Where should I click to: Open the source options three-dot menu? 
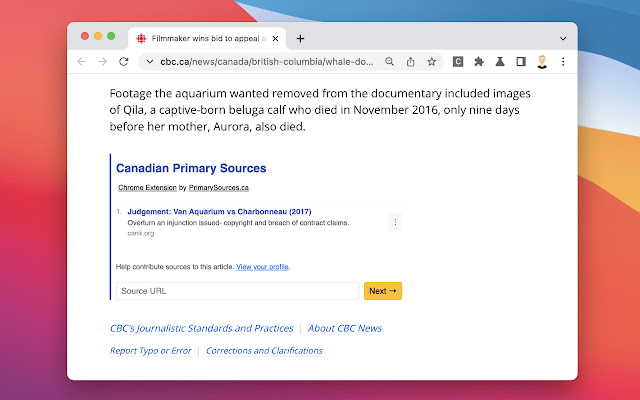click(x=395, y=222)
